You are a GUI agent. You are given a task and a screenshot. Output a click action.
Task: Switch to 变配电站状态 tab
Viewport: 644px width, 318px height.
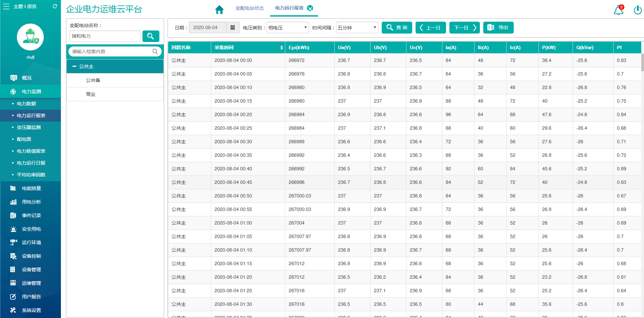[x=249, y=8]
